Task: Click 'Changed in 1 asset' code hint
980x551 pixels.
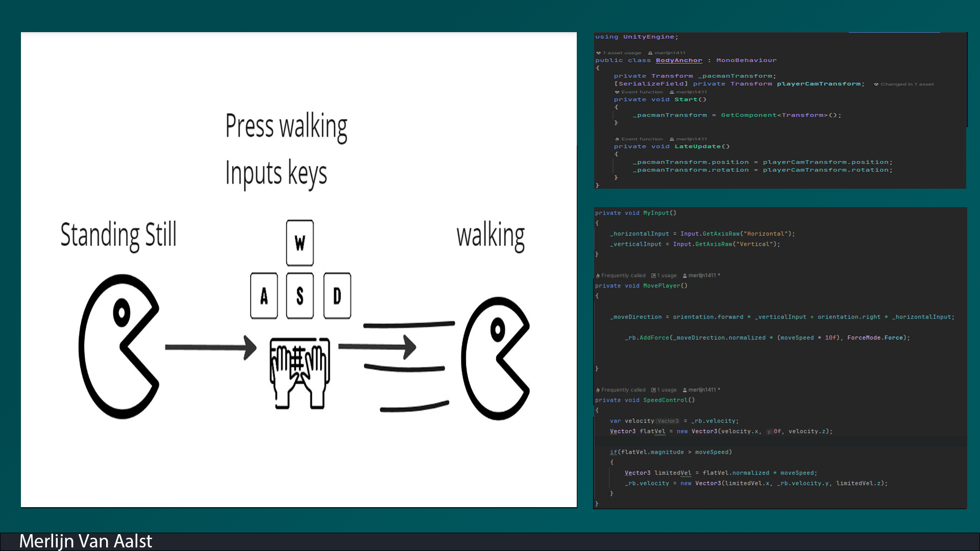Action: click(906, 84)
